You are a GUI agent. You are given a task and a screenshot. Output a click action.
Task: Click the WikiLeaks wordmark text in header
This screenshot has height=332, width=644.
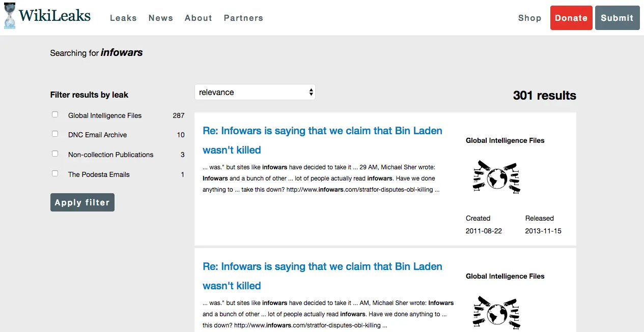coord(55,16)
